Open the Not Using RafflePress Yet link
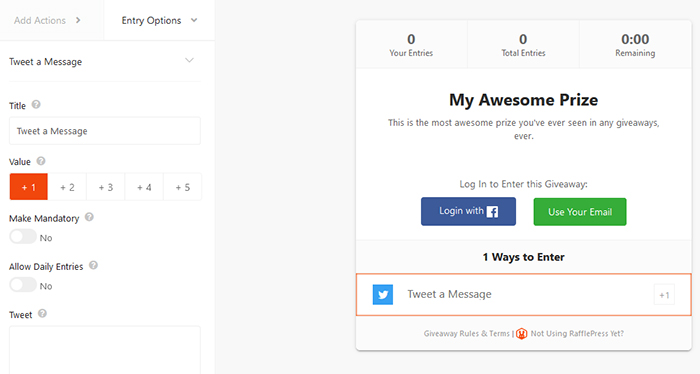The image size is (700, 374). (577, 333)
